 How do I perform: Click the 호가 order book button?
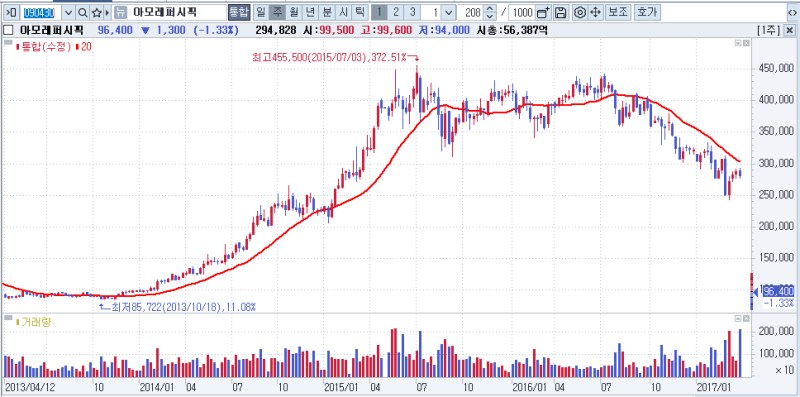point(647,12)
